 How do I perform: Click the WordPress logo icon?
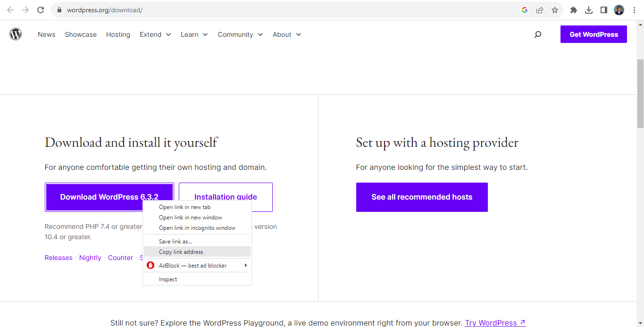coord(16,34)
